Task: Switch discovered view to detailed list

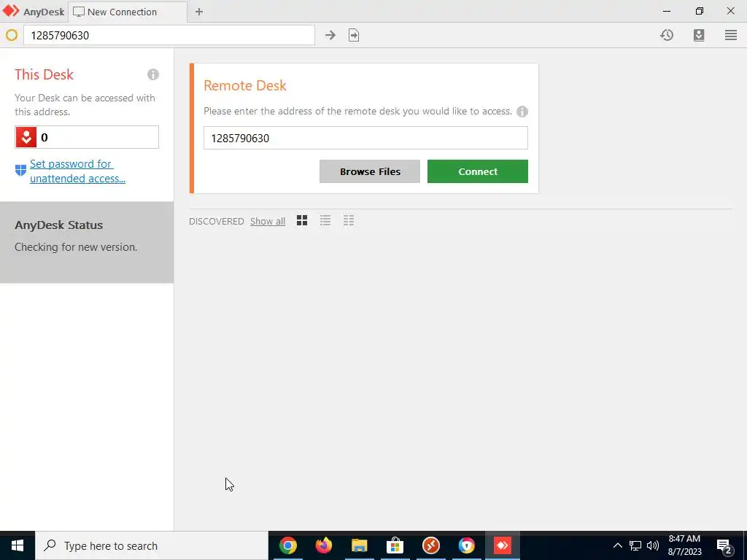Action: (349, 220)
